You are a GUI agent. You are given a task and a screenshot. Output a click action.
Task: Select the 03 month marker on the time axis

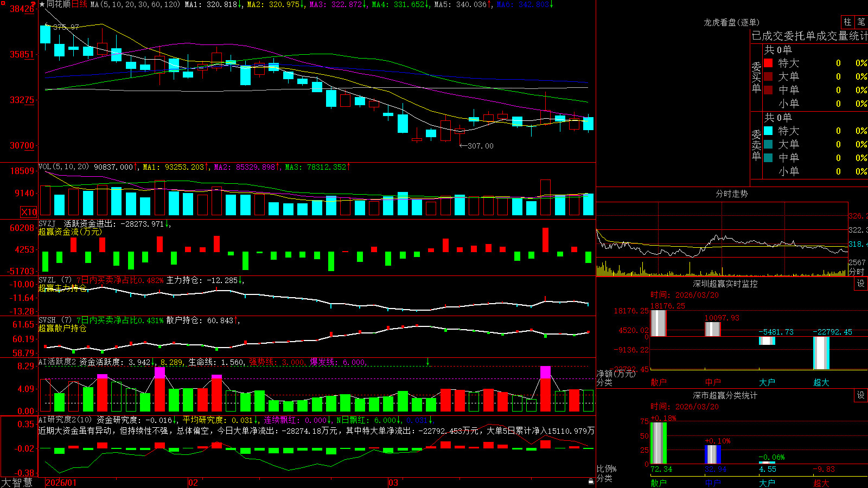coord(393,483)
